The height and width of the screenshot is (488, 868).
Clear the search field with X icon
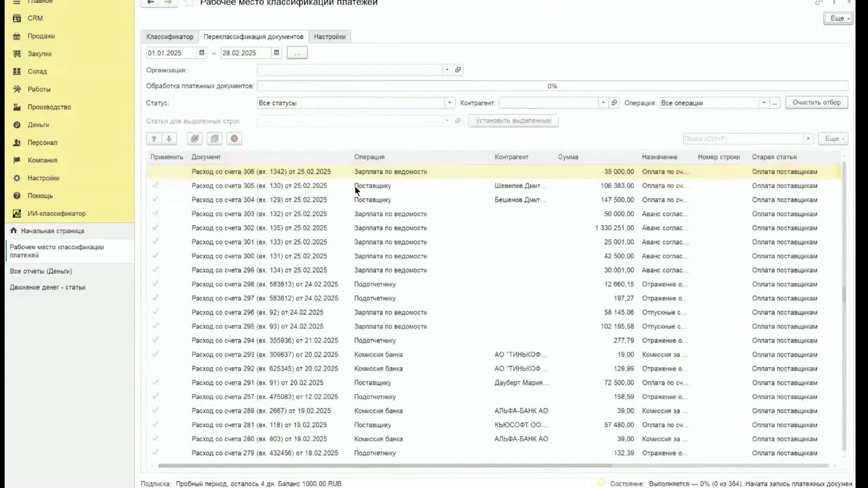pyautogui.click(x=808, y=139)
